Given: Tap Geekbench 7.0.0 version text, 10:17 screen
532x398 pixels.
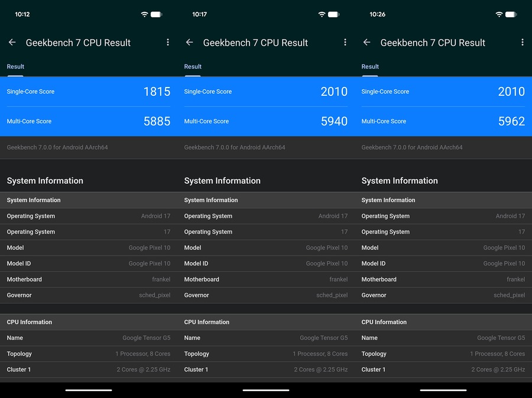Looking at the screenshot, I should point(235,147).
